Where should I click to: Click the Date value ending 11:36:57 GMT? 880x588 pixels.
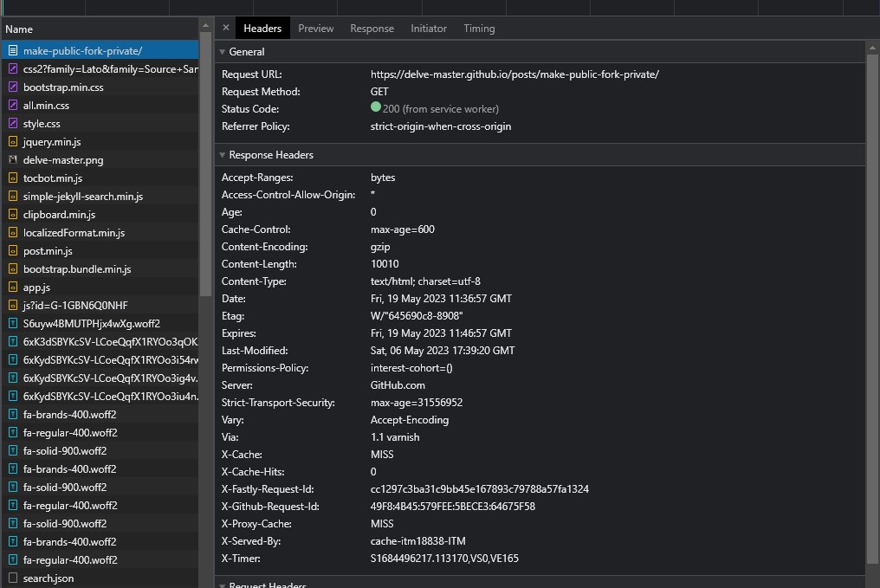coord(441,299)
